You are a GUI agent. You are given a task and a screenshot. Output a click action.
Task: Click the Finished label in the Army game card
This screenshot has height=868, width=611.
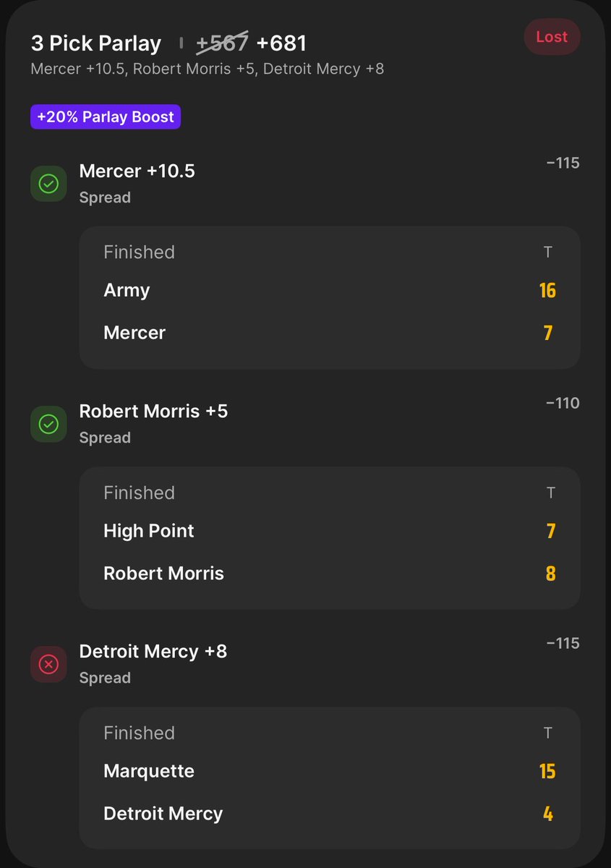(139, 252)
